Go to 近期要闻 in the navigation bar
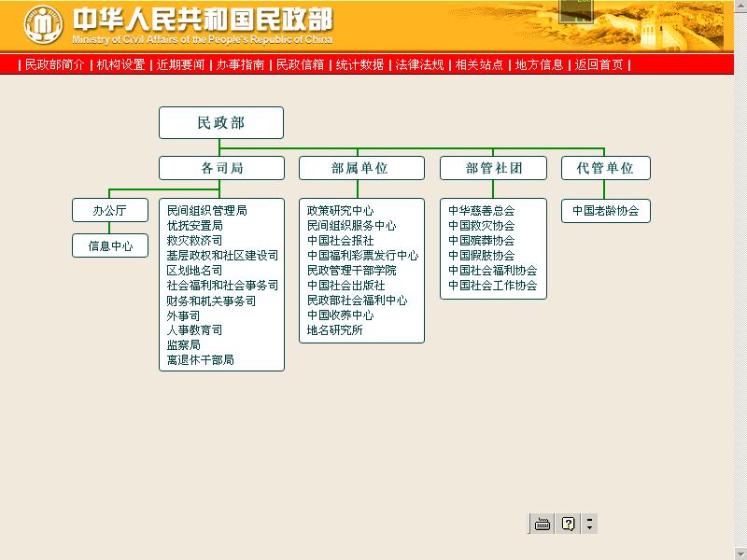Image resolution: width=747 pixels, height=560 pixels. point(180,64)
